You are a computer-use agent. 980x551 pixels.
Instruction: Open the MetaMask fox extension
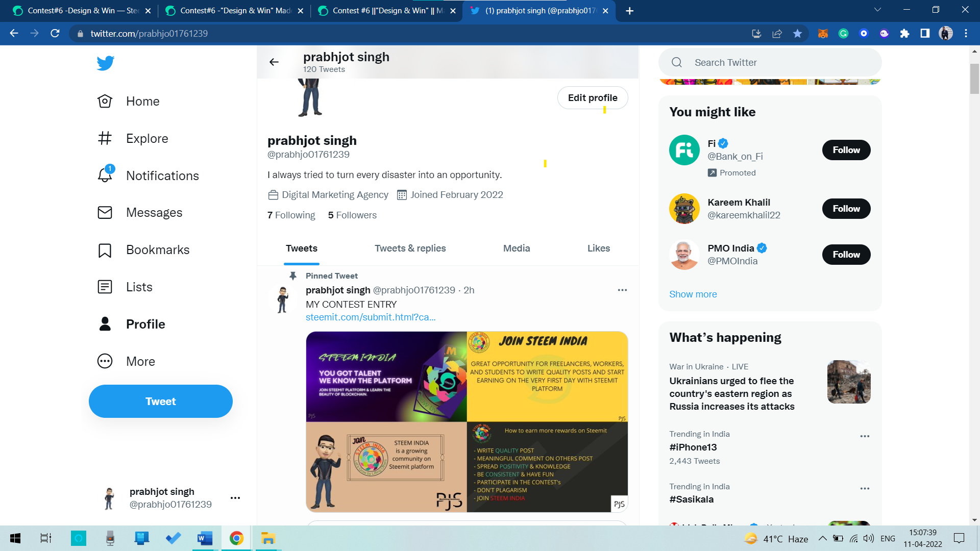[823, 34]
